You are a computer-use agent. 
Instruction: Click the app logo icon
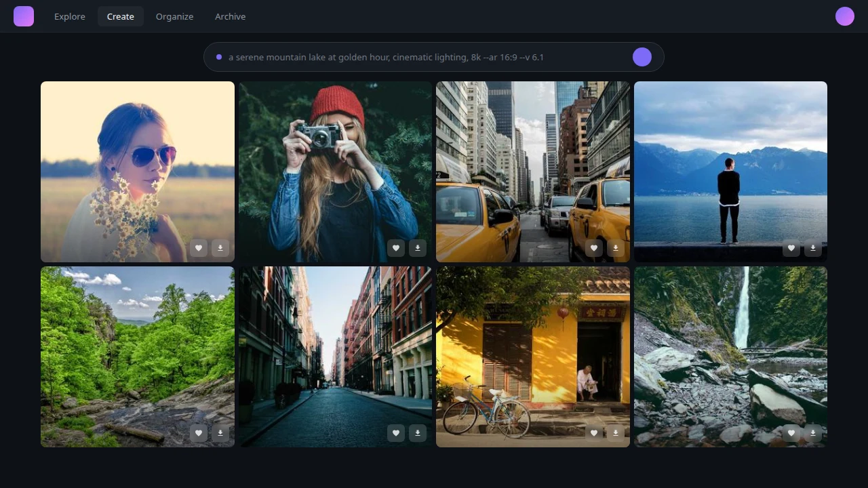[x=24, y=16]
